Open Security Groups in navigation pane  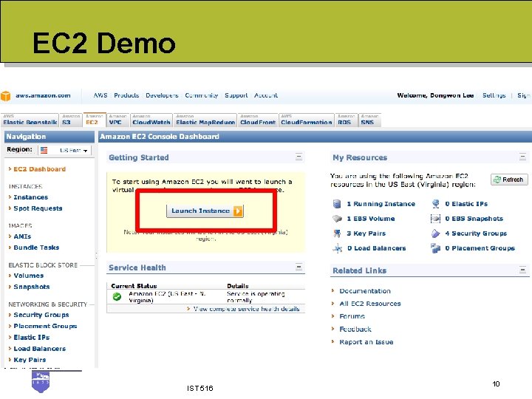41,316
